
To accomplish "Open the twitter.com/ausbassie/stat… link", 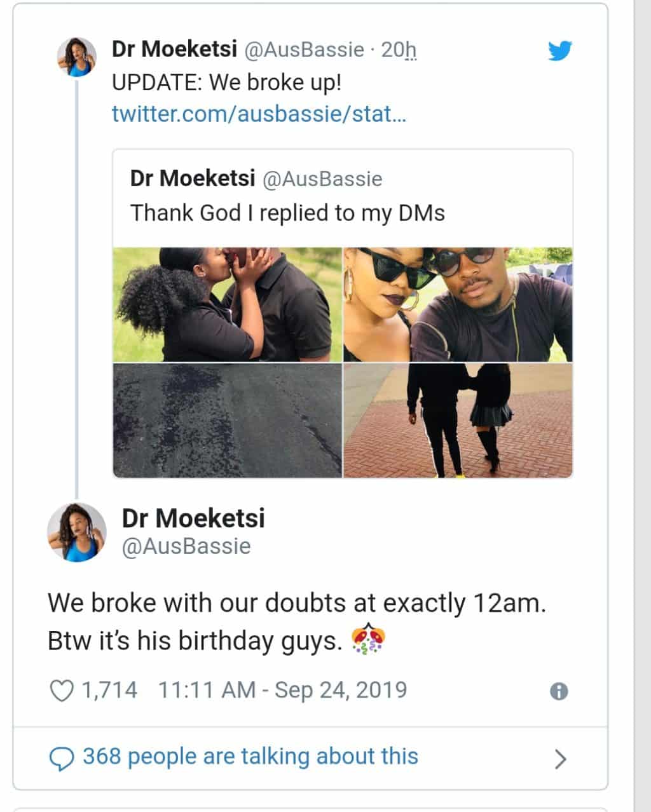I will pos(259,114).
